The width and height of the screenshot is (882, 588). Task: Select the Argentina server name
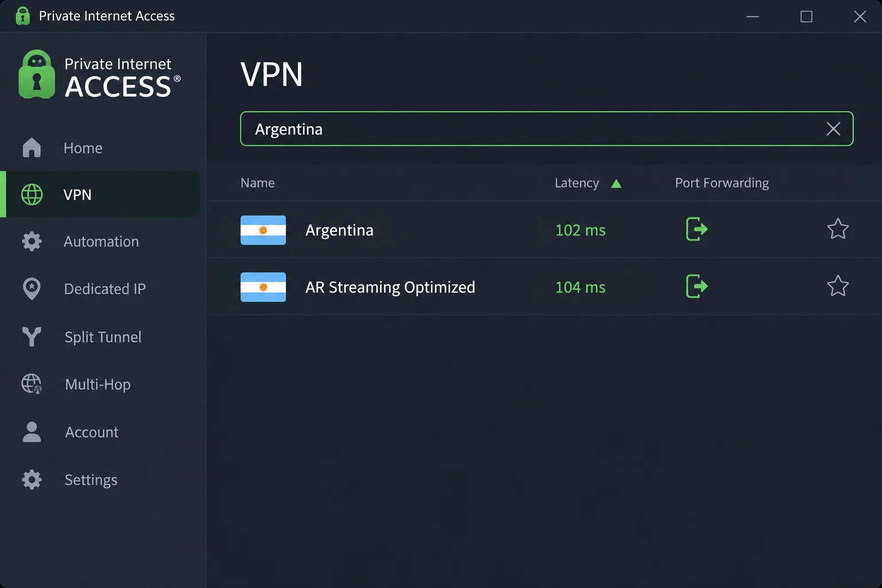(x=339, y=230)
